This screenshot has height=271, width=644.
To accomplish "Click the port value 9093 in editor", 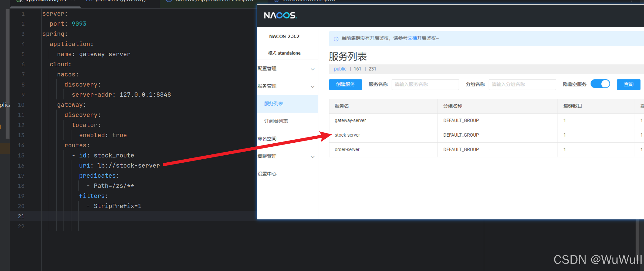I will 79,24.
